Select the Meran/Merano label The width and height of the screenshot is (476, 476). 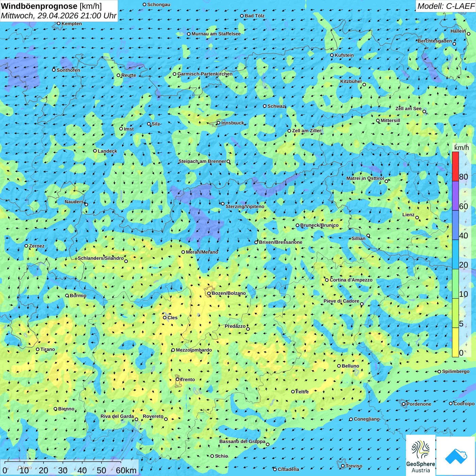pos(202,252)
